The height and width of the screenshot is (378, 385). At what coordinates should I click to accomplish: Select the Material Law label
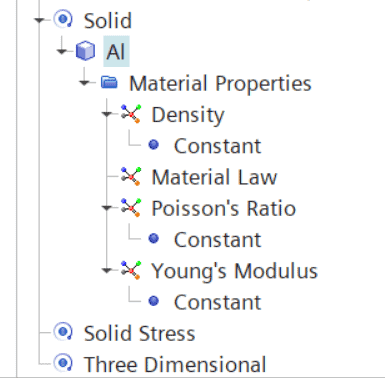point(214,177)
